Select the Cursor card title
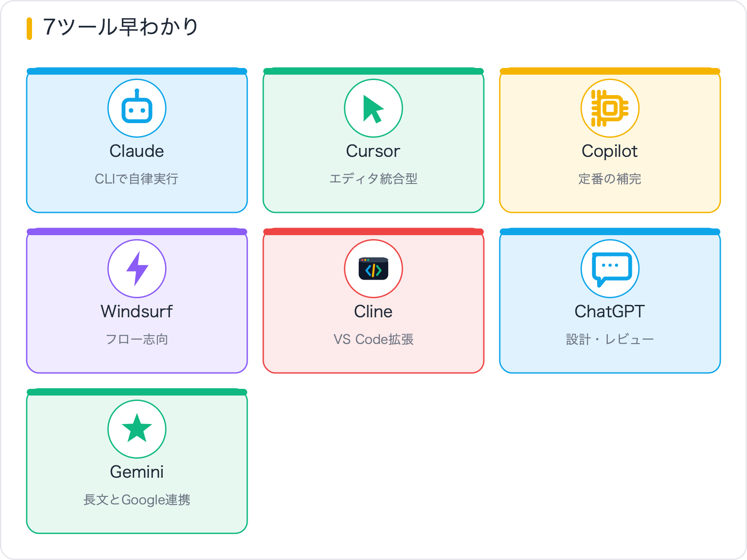The width and height of the screenshot is (747, 560). coord(373,151)
